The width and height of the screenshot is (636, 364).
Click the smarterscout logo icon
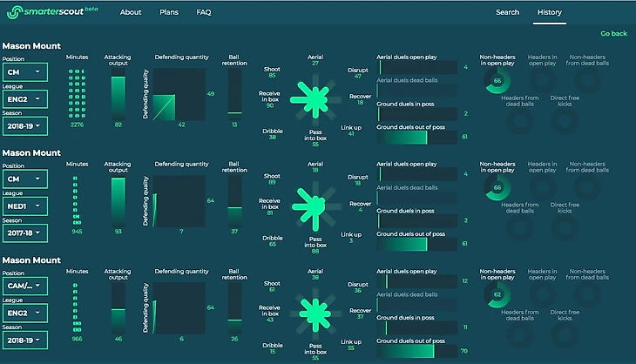14,12
